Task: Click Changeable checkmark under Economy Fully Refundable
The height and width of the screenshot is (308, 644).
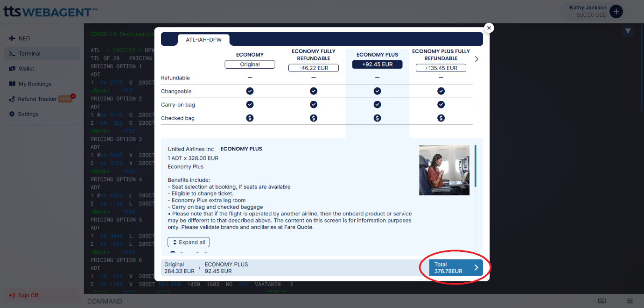Action: [314, 91]
